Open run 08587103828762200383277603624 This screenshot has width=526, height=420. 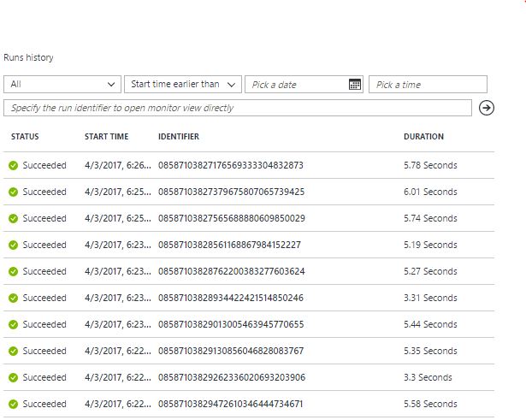232,271
